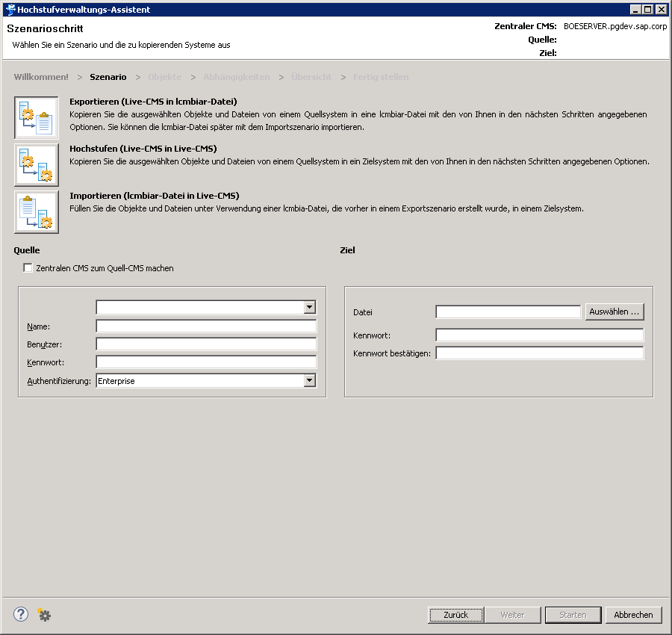Click the gear settings icon at bottom left
The width and height of the screenshot is (672, 635).
coord(44,615)
